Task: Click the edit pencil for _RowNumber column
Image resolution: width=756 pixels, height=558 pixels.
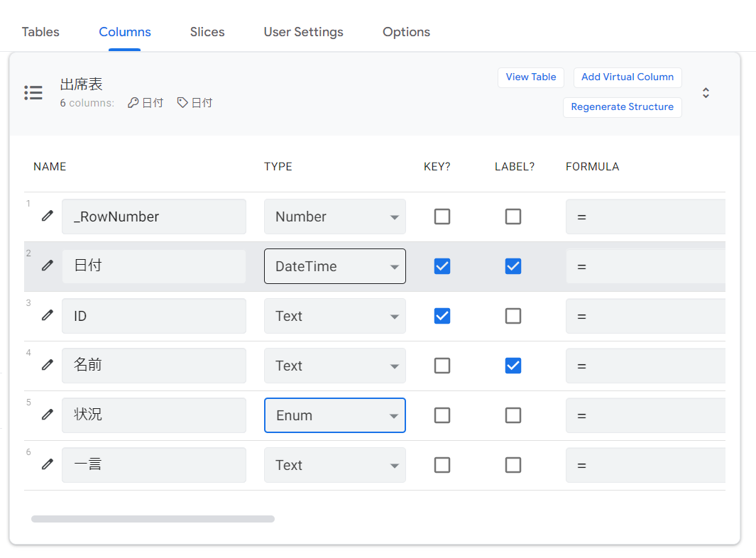Action: 48,216
